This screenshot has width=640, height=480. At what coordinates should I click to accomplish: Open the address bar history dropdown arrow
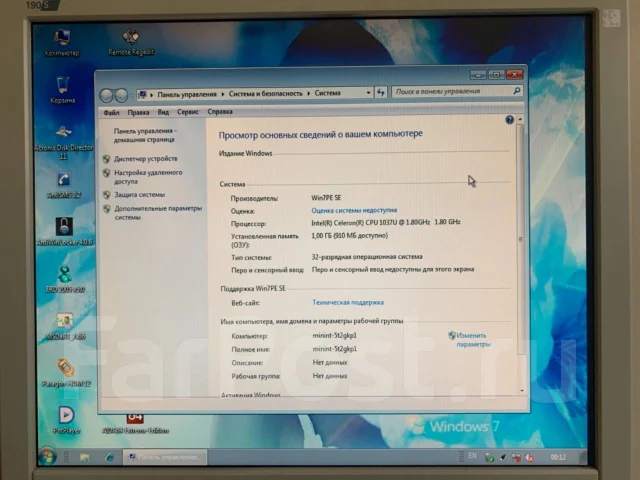[x=368, y=93]
